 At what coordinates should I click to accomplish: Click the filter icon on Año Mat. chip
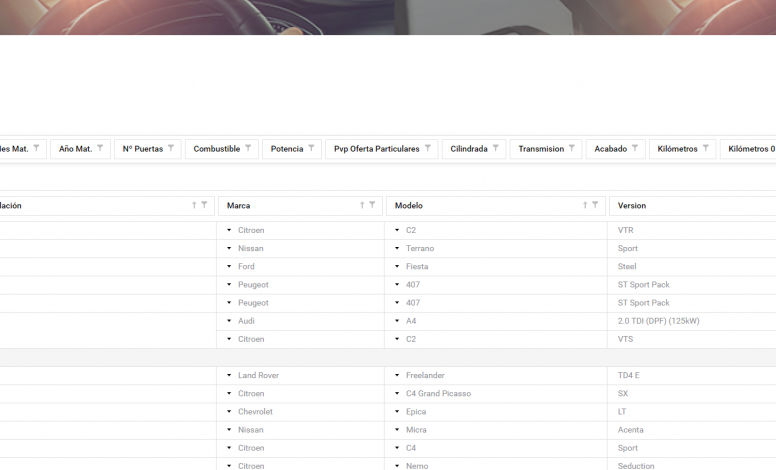pyautogui.click(x=100, y=148)
